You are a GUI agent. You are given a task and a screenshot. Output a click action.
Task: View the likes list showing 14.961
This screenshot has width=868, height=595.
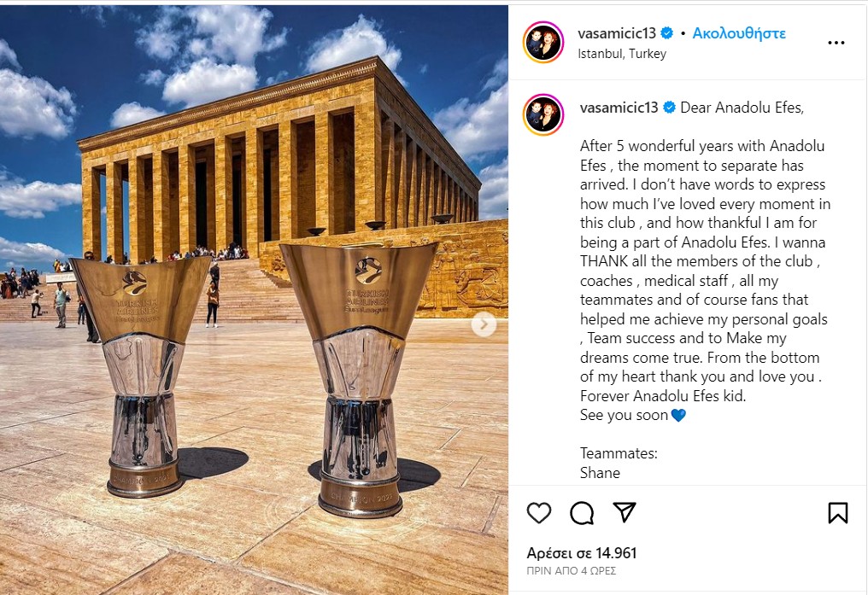click(x=582, y=553)
